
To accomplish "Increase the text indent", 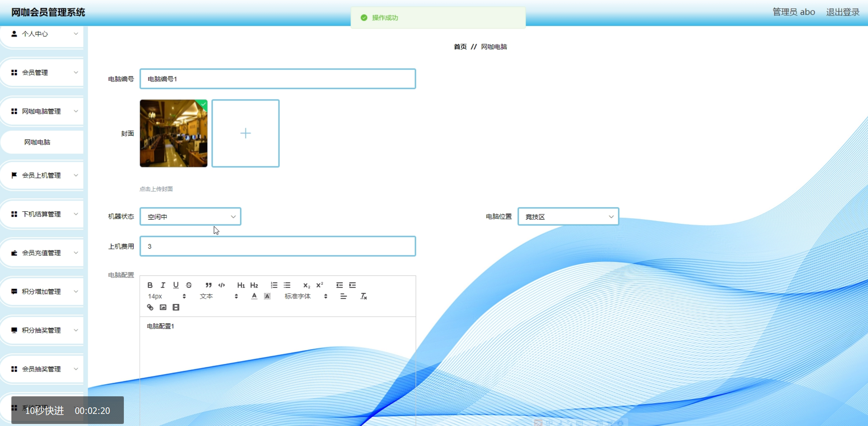I will click(x=352, y=285).
